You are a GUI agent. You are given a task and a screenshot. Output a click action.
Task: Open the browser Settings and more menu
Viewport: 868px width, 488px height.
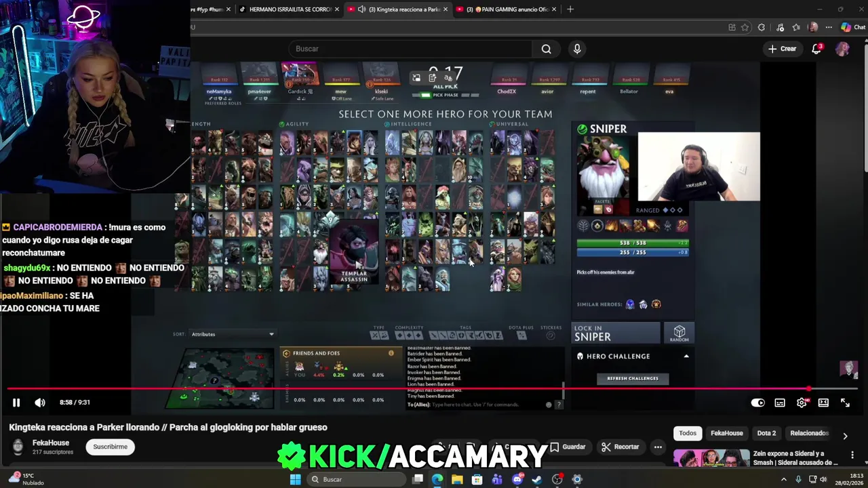(x=829, y=28)
